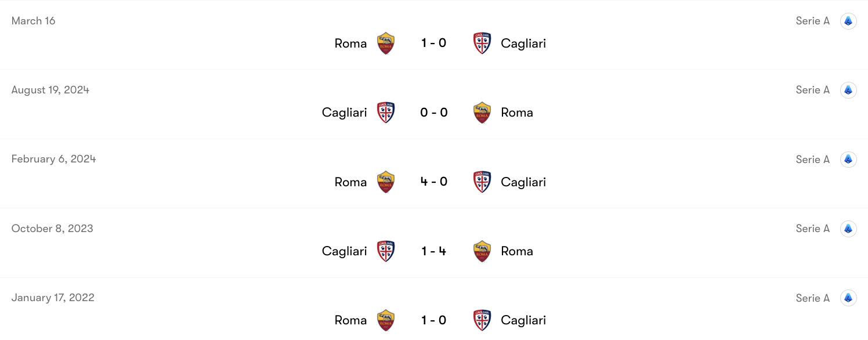Open the Serie A logo beside February 6, 2024
This screenshot has height=340, width=868.
(x=848, y=159)
